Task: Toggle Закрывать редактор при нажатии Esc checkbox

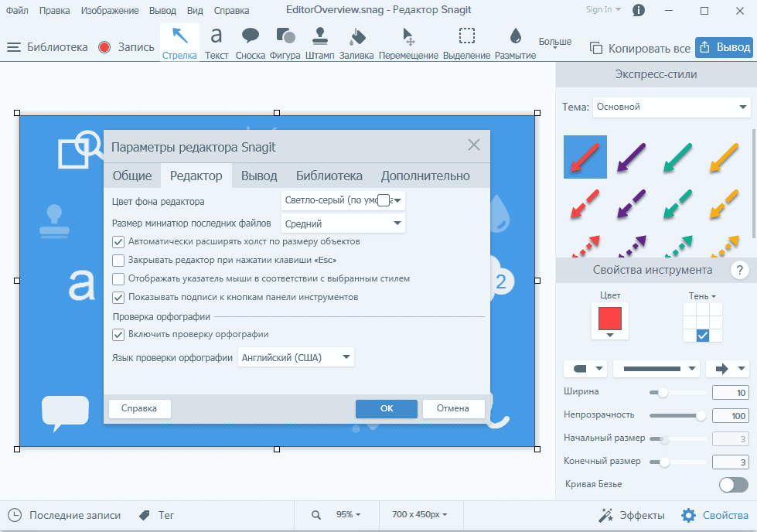Action: [118, 261]
